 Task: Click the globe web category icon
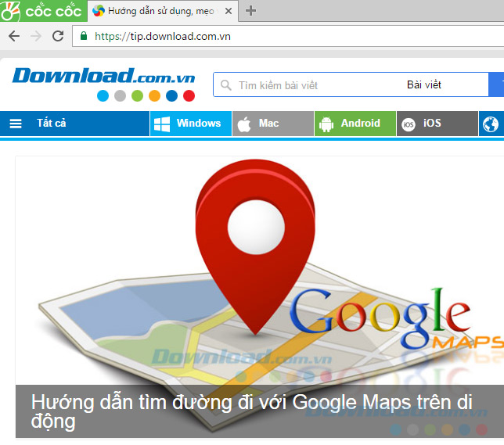click(491, 124)
